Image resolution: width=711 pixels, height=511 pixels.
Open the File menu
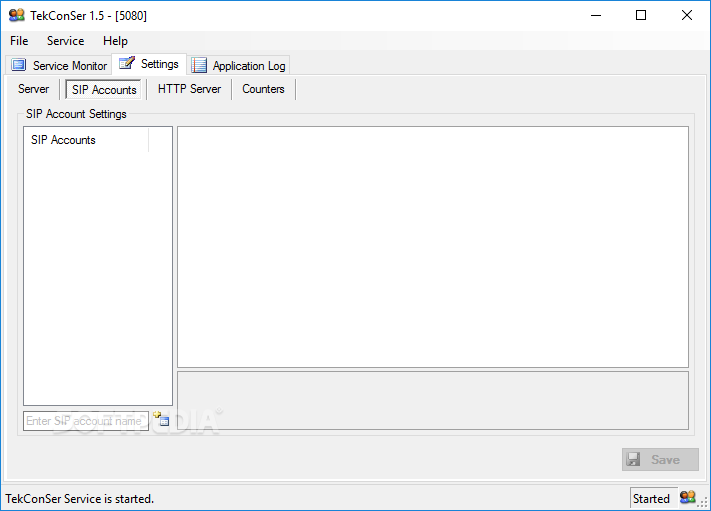click(19, 41)
